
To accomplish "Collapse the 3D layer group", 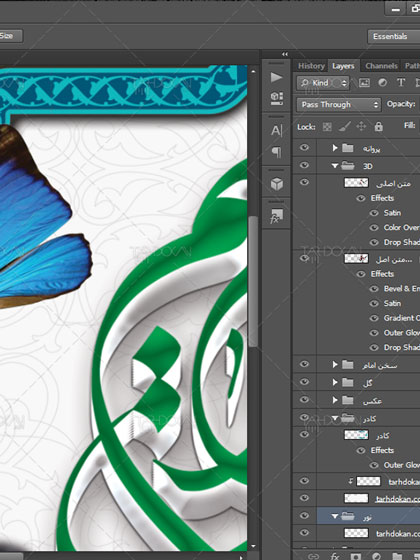I will (335, 166).
